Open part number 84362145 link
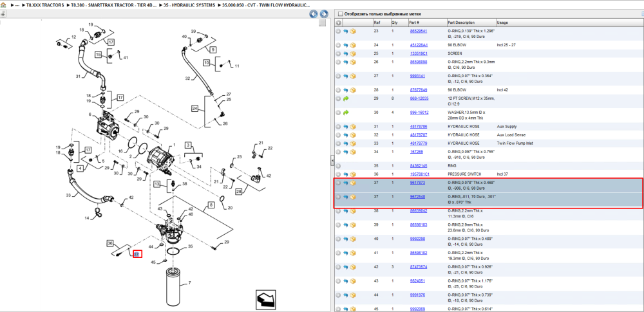This screenshot has height=312, width=644. point(419,166)
